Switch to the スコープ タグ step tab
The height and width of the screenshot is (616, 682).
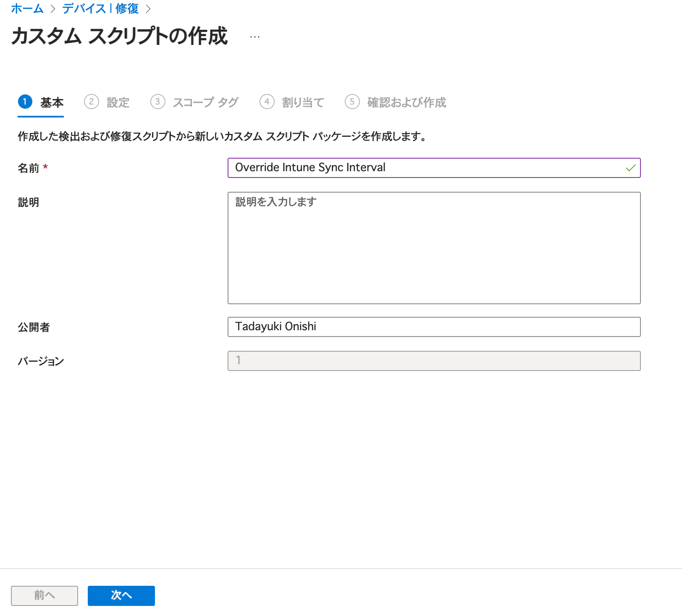click(194, 102)
